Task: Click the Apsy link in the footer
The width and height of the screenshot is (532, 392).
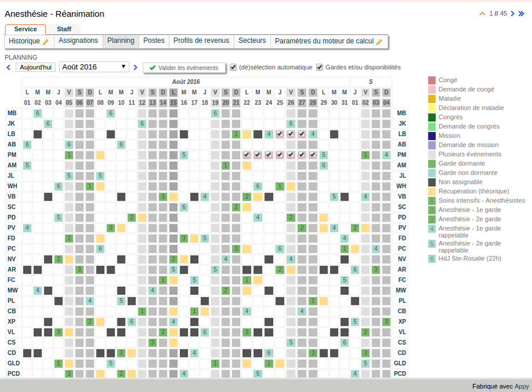Action: point(522,386)
